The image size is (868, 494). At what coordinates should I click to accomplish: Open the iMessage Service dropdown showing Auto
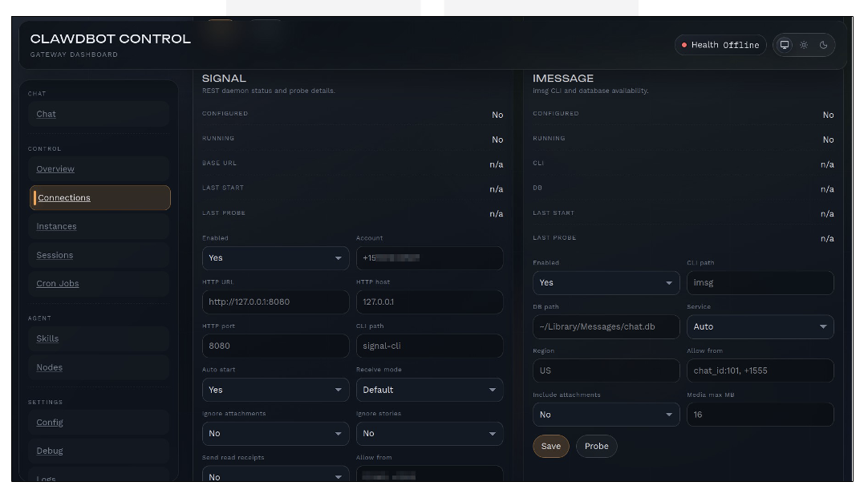coord(760,326)
